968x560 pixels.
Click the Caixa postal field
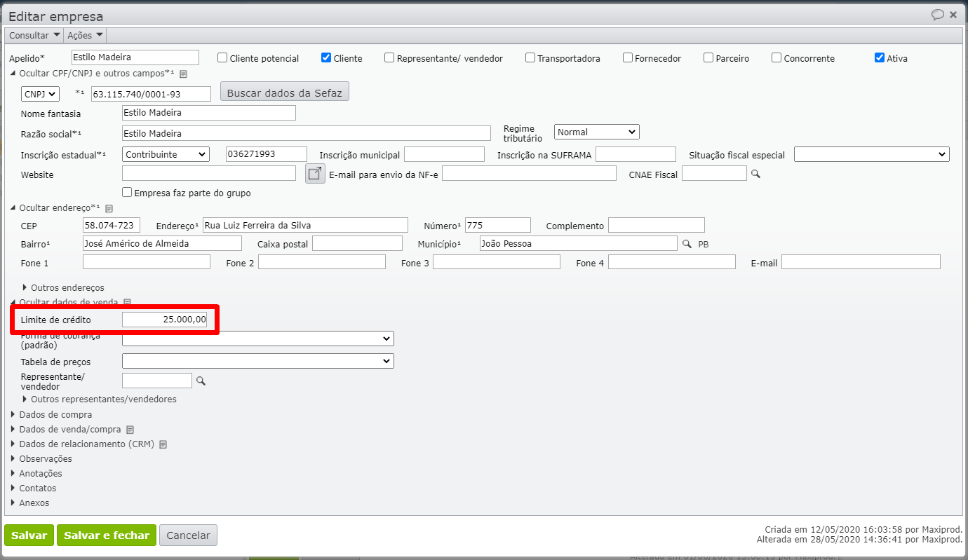pyautogui.click(x=357, y=243)
